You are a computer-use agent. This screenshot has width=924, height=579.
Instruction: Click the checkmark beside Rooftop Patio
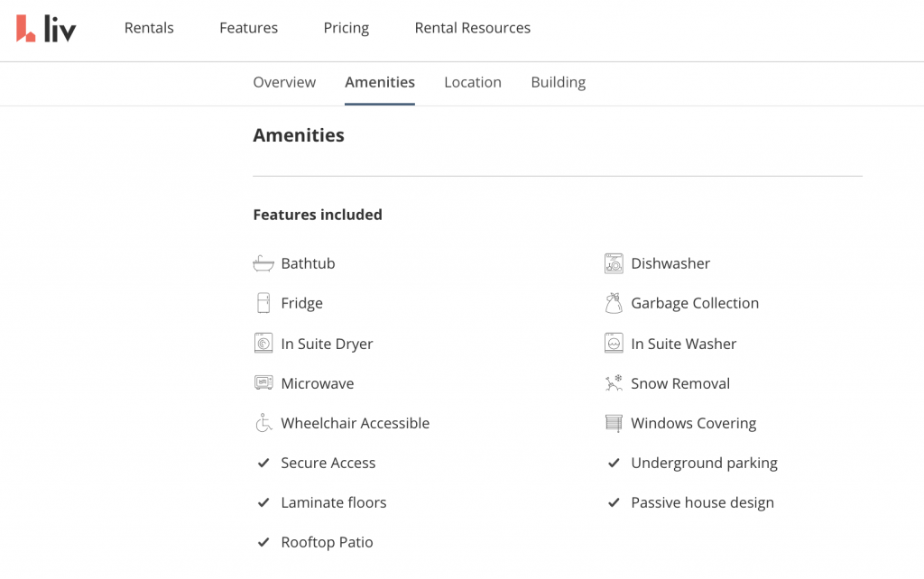[263, 542]
